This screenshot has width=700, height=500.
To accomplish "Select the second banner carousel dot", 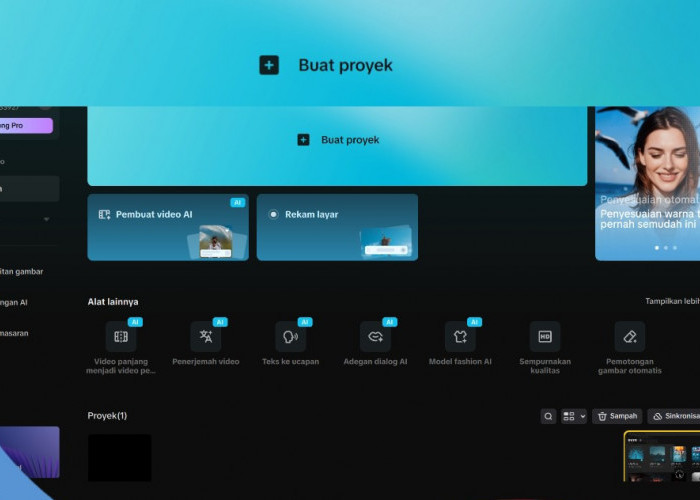I will [665, 247].
